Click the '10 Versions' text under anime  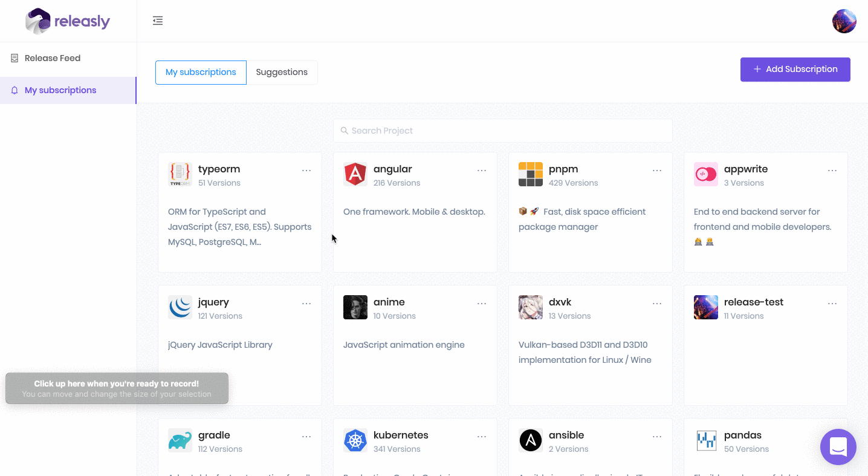tap(395, 316)
